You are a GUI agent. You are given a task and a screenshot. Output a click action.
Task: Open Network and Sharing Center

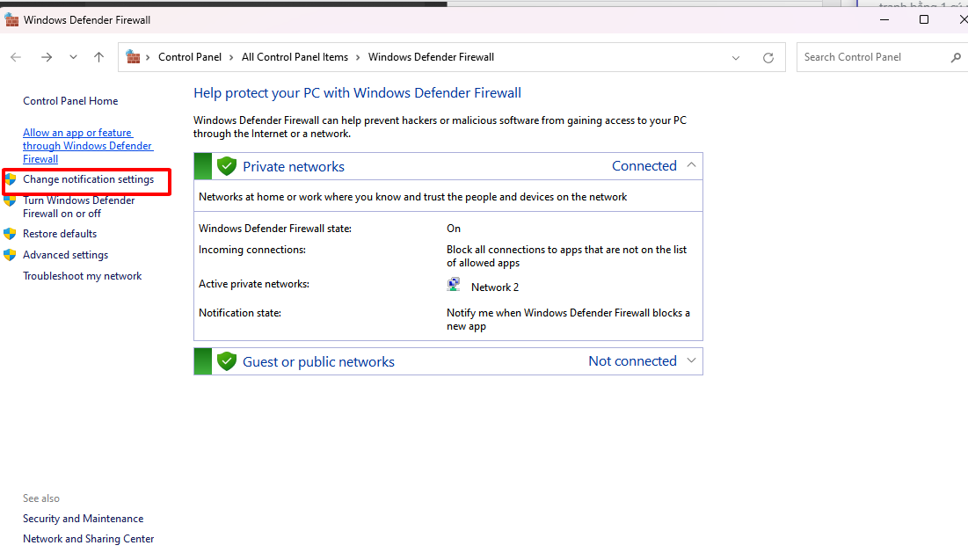(88, 539)
